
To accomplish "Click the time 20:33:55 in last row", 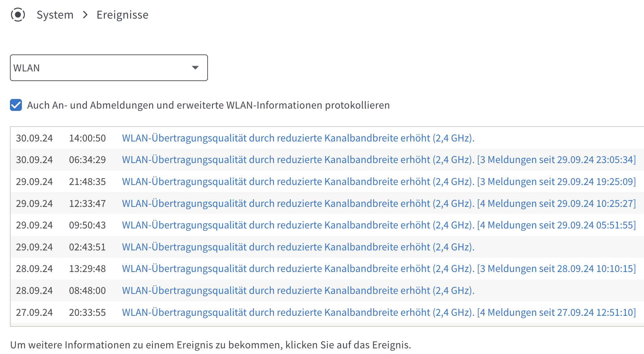I will point(87,312).
